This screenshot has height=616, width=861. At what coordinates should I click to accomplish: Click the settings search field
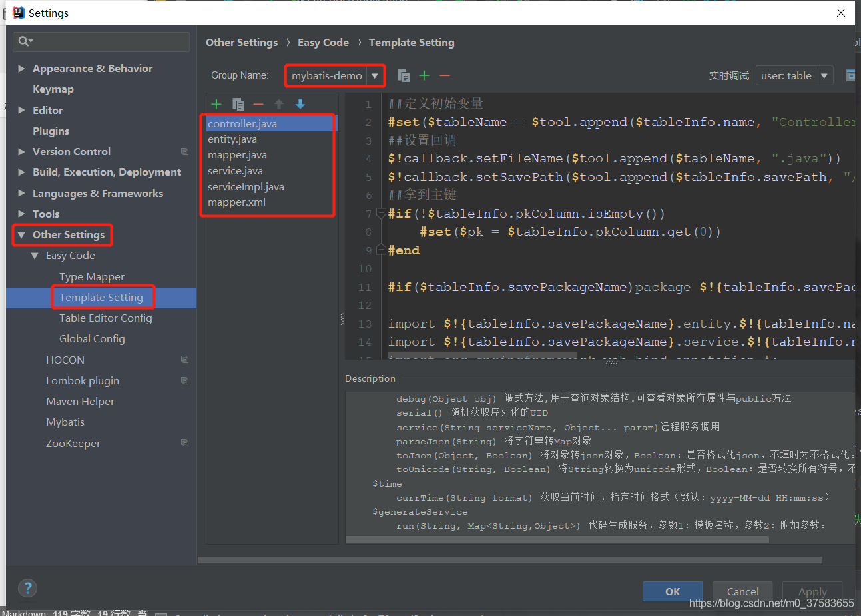(x=101, y=41)
